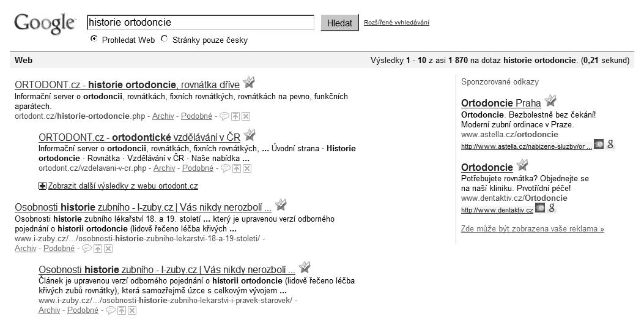This screenshot has height=319, width=644.
Task: Click the search field containing historie ortodoncie
Action: tap(201, 23)
